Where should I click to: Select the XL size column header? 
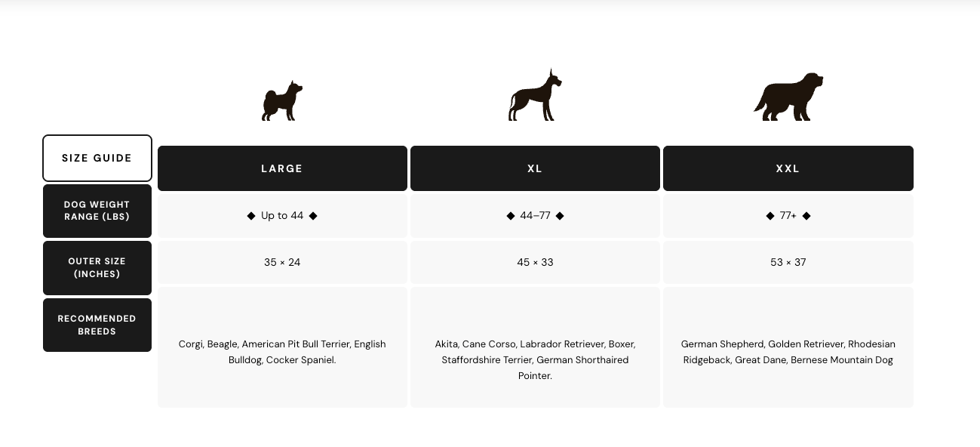pos(535,168)
